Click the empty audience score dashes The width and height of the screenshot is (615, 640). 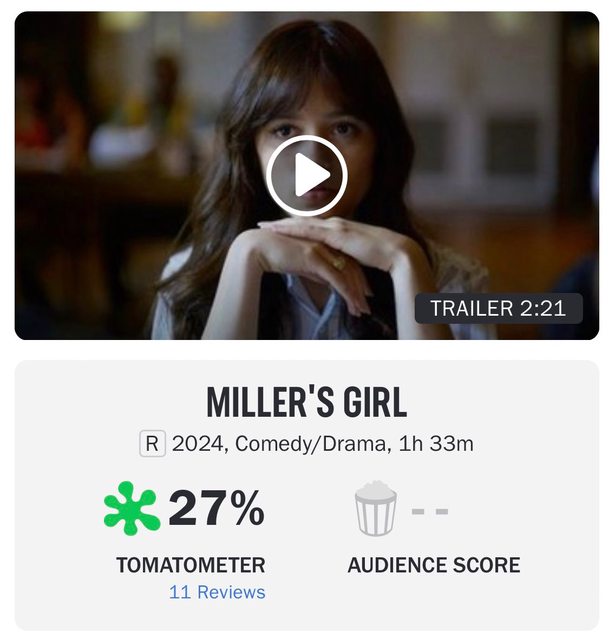click(430, 511)
